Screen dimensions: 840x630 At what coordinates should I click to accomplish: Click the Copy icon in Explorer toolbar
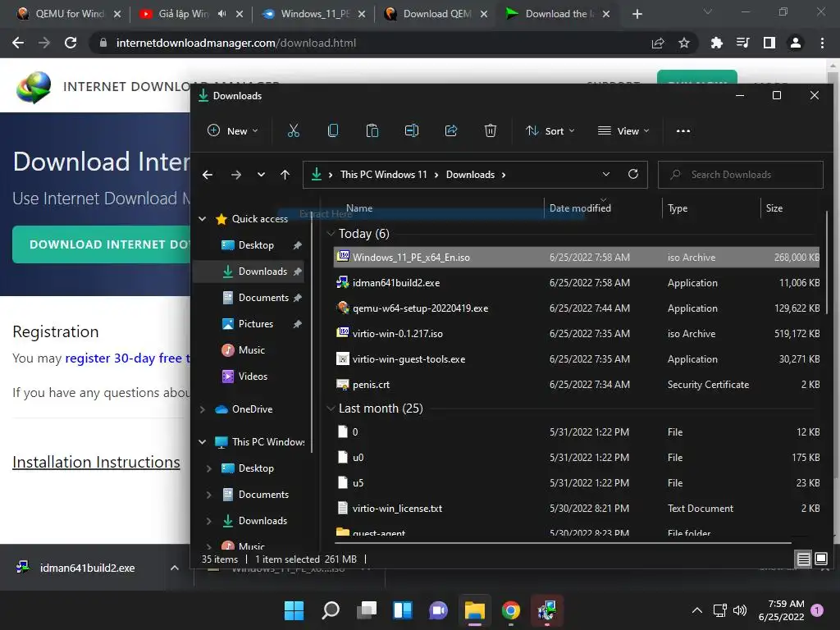(333, 130)
